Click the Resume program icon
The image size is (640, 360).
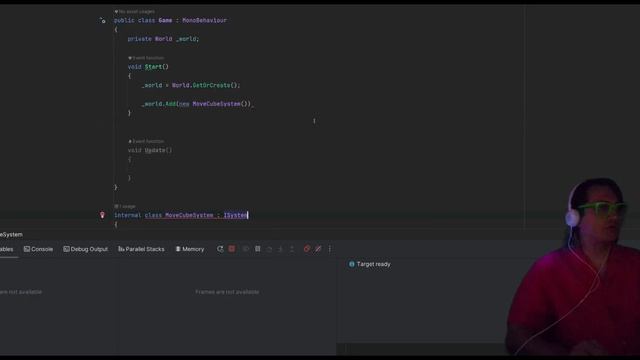click(246, 249)
